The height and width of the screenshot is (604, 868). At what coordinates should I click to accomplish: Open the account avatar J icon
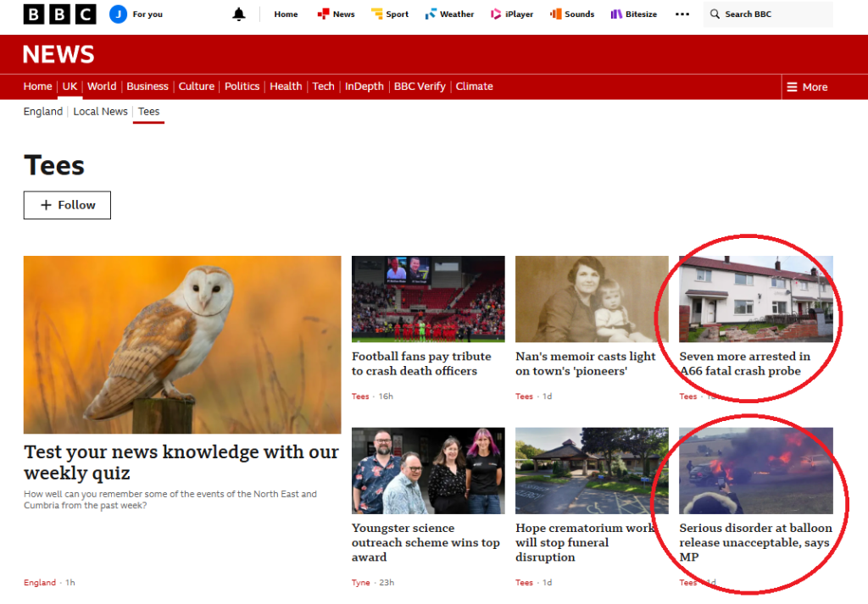118,14
